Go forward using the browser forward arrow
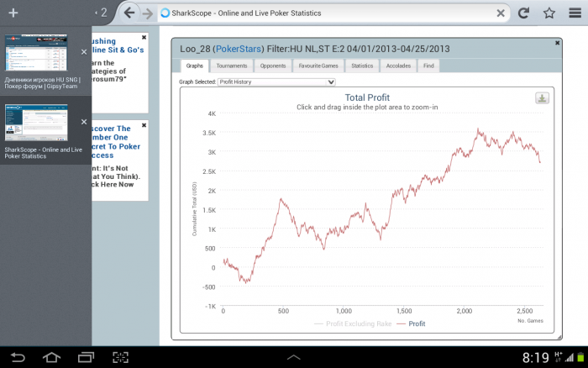588x368 pixels. tap(148, 13)
